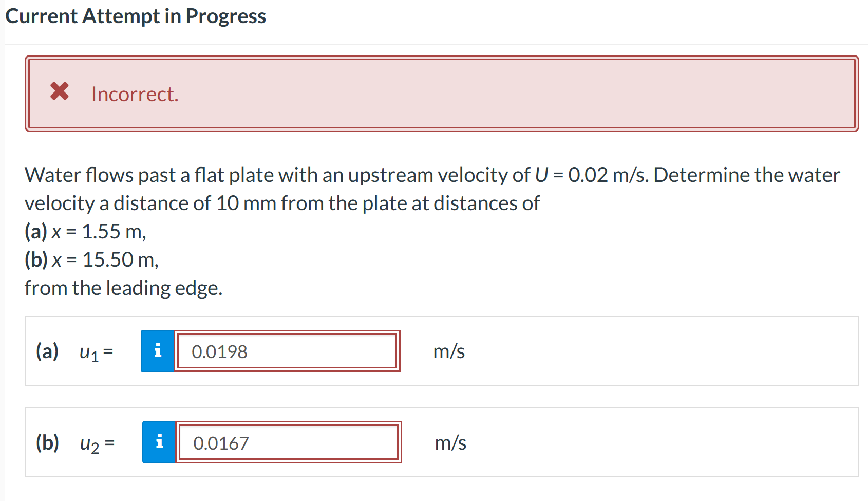
Task: Click the blue info icon beside u1
Action: point(158,351)
